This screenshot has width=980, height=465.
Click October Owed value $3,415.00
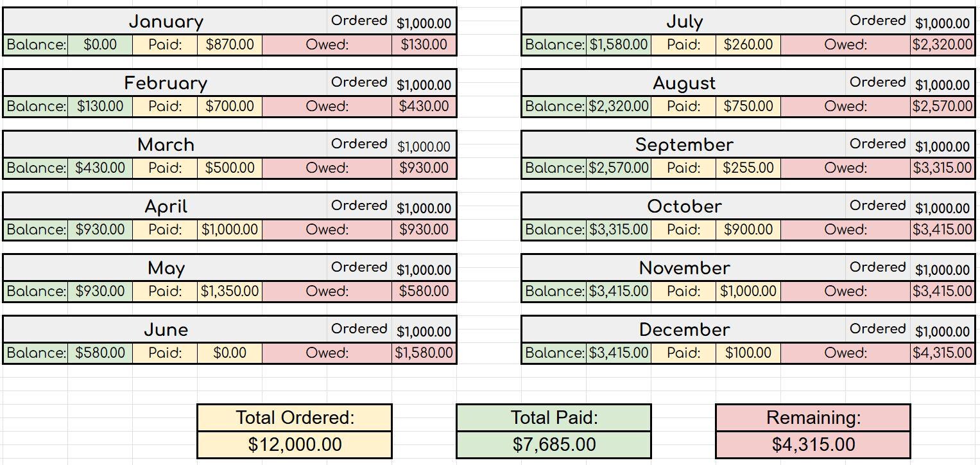coord(942,230)
